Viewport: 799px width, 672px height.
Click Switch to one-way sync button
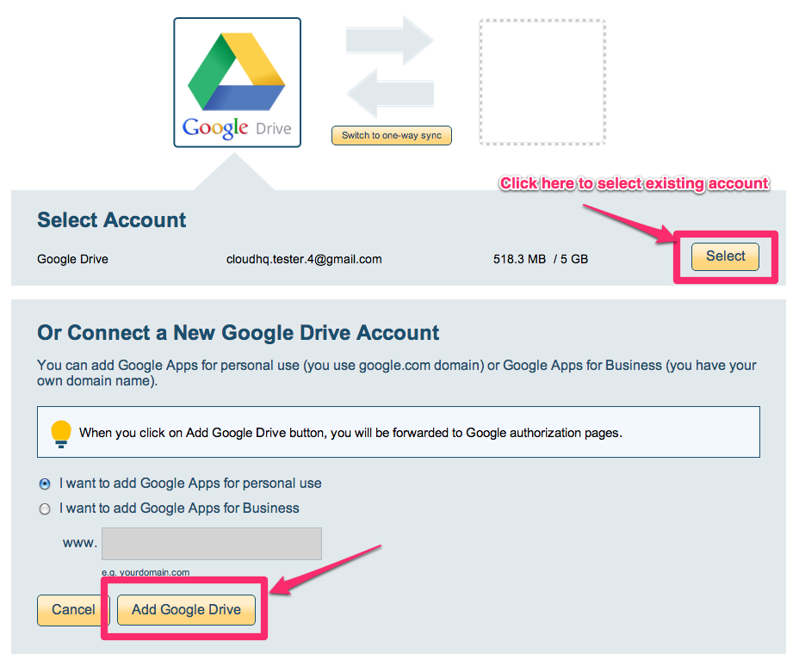coord(392,135)
